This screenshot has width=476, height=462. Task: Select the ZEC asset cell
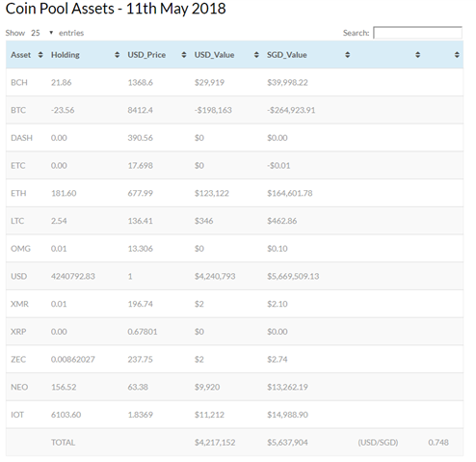pyautogui.click(x=18, y=359)
